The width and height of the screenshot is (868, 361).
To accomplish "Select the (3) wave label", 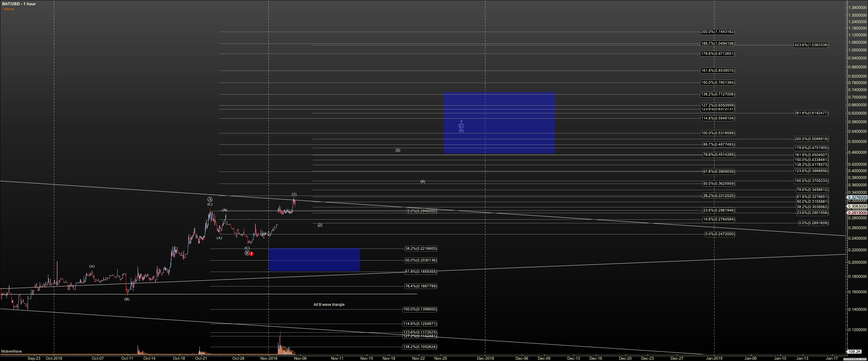I will coord(398,150).
